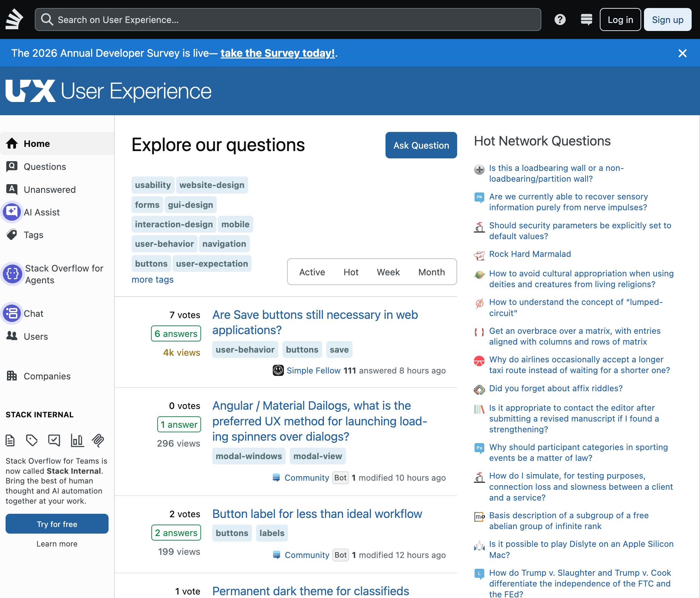Image resolution: width=700 pixels, height=598 pixels.
Task: Open Users in the sidebar
Action: tap(57, 336)
